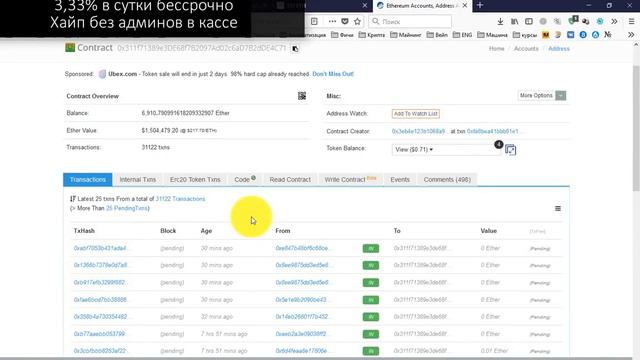640x360 pixels.
Task: Open the Вейп bookmarks folder
Action: [x=437, y=35]
